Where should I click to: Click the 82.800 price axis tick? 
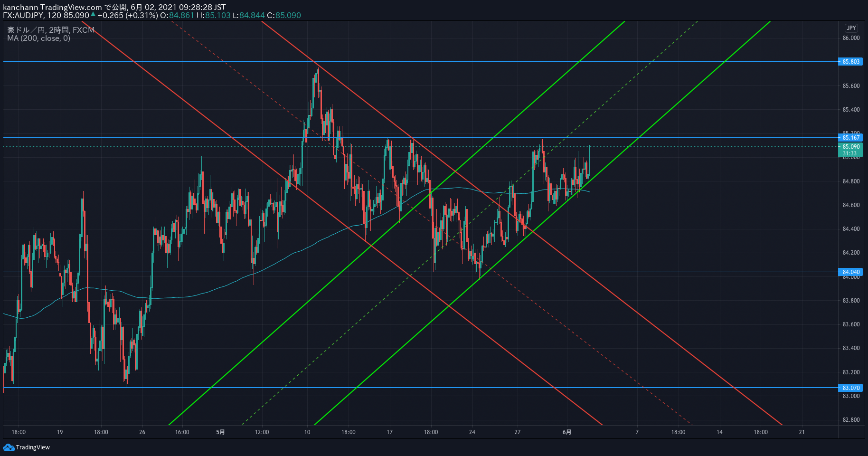(x=851, y=420)
